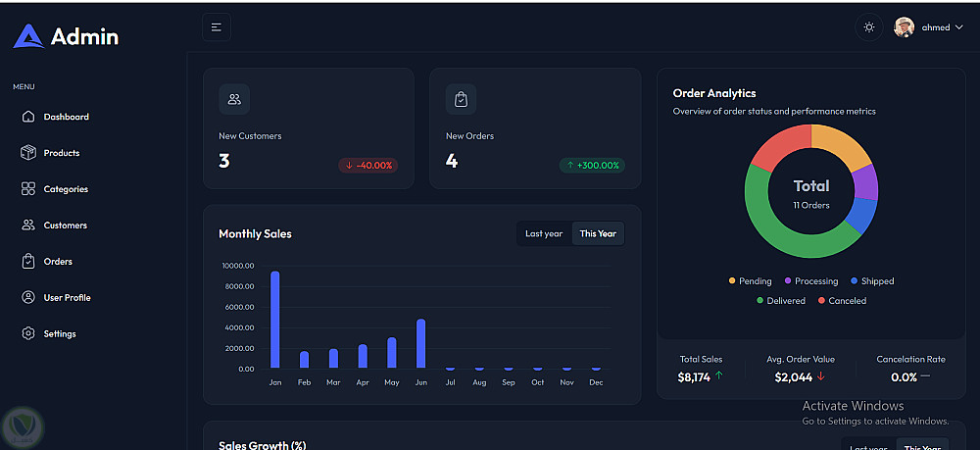The width and height of the screenshot is (980, 450).
Task: Click the Categories grid icon
Action: pos(28,189)
